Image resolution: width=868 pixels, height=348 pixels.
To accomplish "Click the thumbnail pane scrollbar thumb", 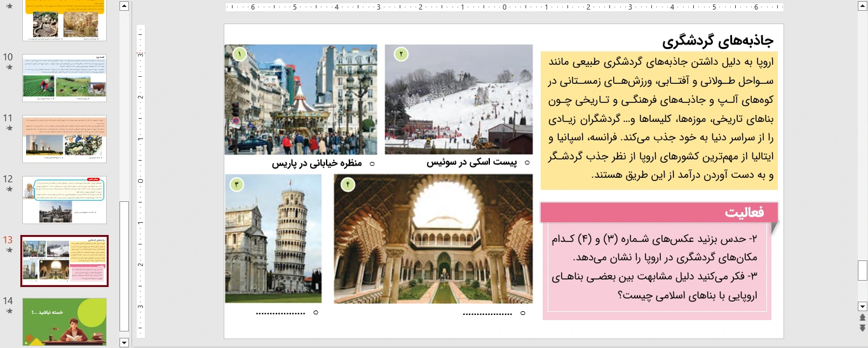I will [x=125, y=266].
